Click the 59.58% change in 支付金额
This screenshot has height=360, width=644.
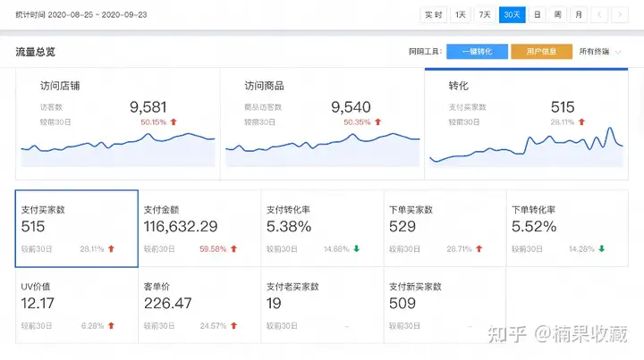coord(213,249)
